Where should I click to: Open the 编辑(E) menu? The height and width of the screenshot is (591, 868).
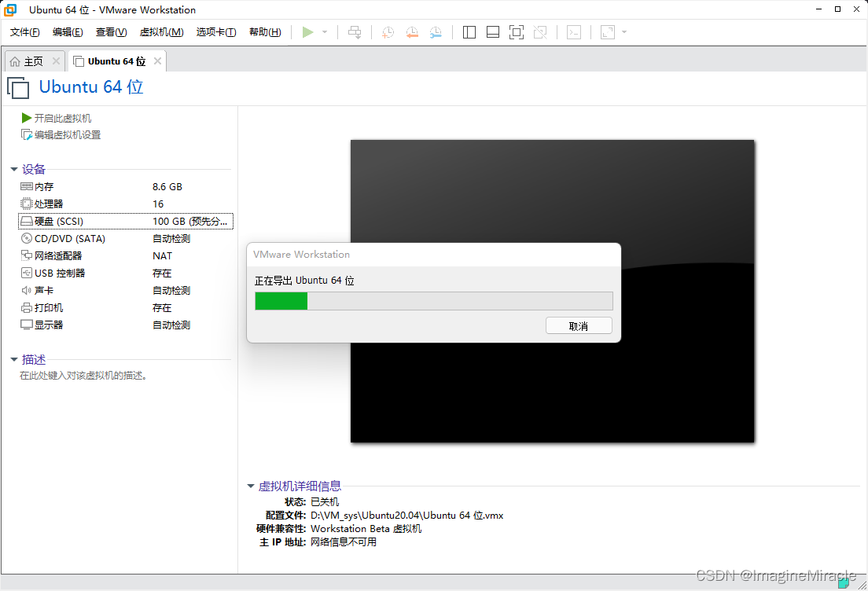(68, 32)
